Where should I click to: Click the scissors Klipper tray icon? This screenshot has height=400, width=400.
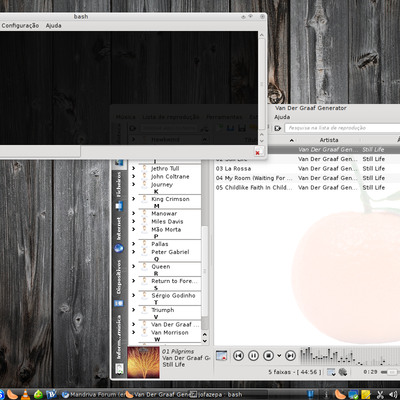click(380, 395)
